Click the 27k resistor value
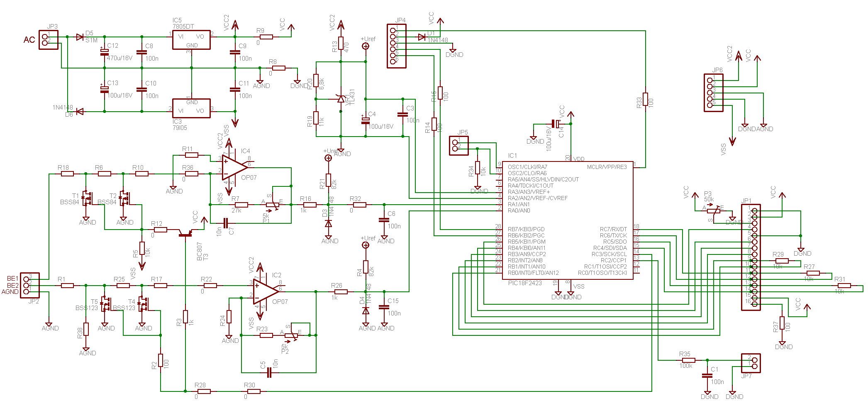This screenshot has width=868, height=401. [x=237, y=210]
